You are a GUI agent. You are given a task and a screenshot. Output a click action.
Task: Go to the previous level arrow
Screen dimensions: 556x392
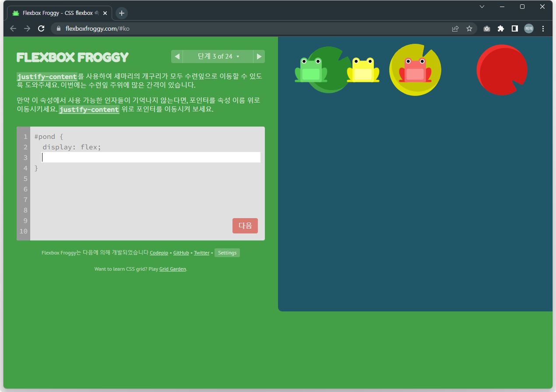coord(177,57)
